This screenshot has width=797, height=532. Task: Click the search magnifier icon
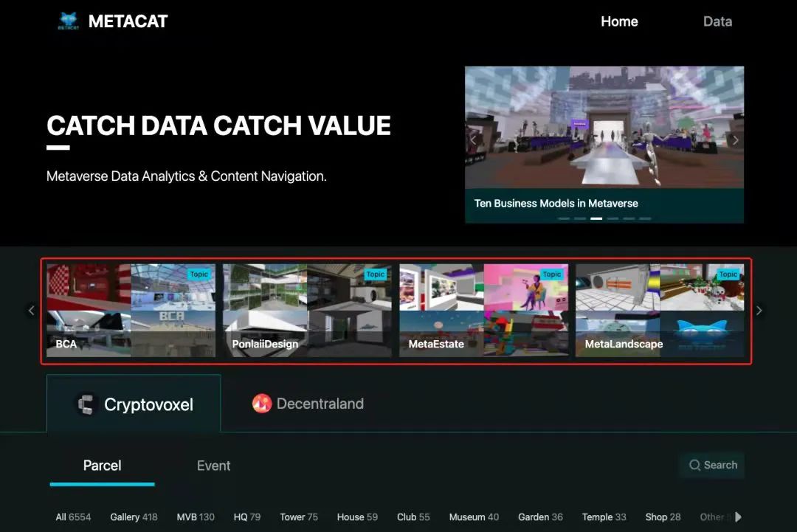point(694,465)
